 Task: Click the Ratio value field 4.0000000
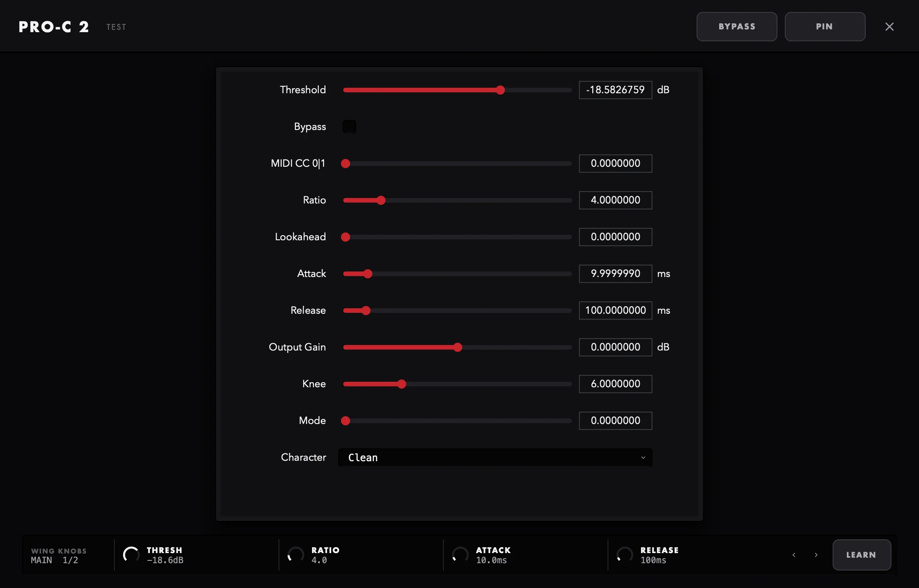615,200
